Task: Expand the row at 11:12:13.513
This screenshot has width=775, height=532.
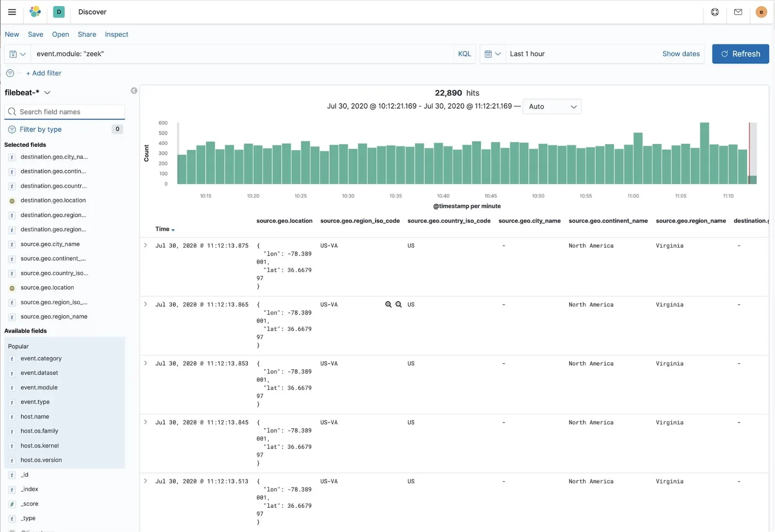Action: (145, 481)
